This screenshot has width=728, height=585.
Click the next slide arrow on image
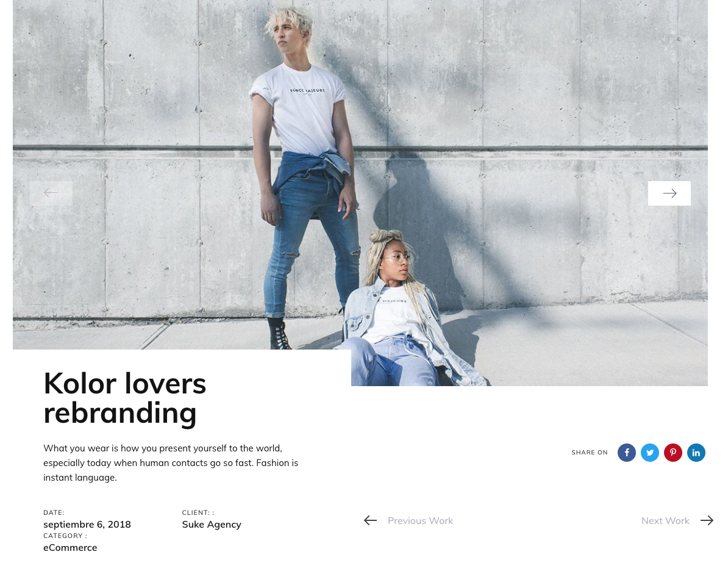pyautogui.click(x=669, y=193)
